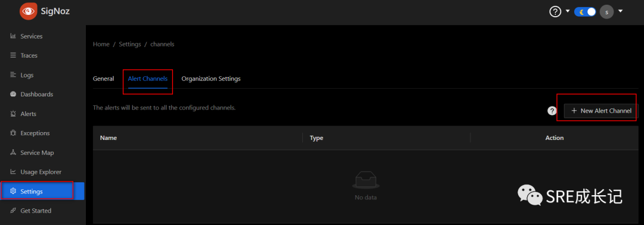
Task: Open the Alerts page
Action: tap(29, 114)
